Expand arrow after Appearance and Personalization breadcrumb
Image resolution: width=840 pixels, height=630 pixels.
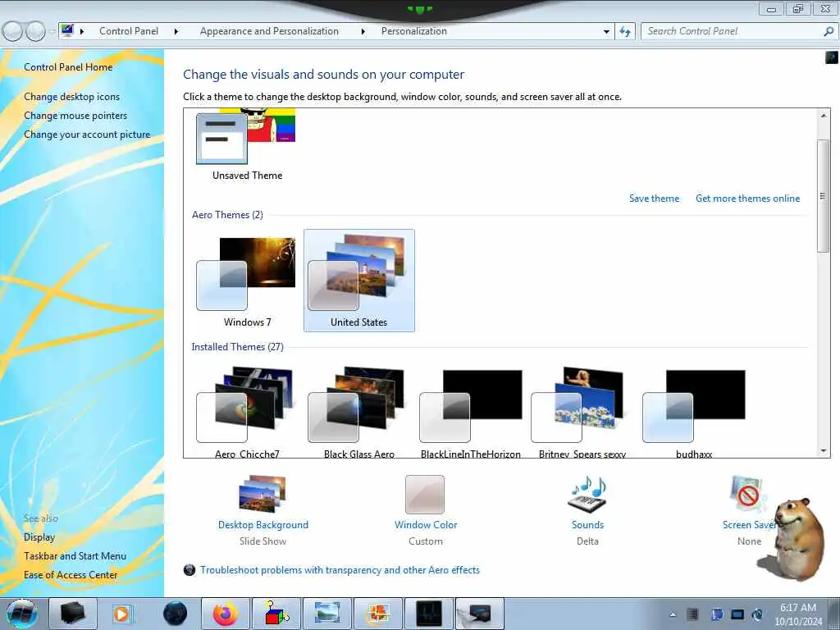pos(363,32)
